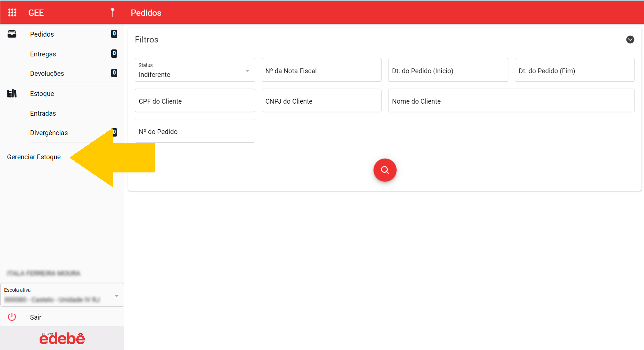
Task: Click the Pedidos inbox tray icon
Action: [x=12, y=34]
